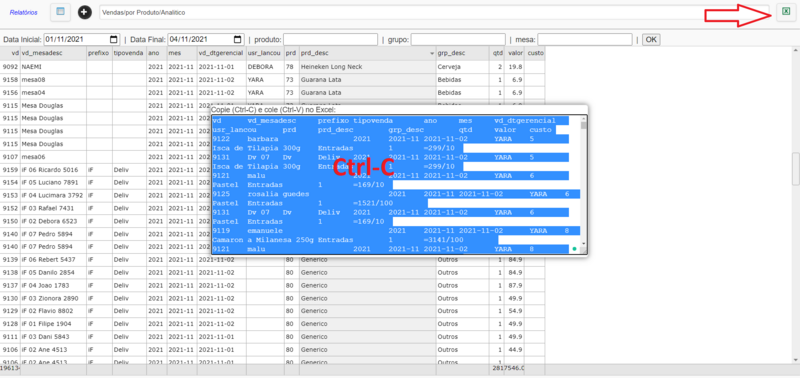The width and height of the screenshot is (800, 378).
Task: Select the mesa08 cell
Action: pos(53,80)
